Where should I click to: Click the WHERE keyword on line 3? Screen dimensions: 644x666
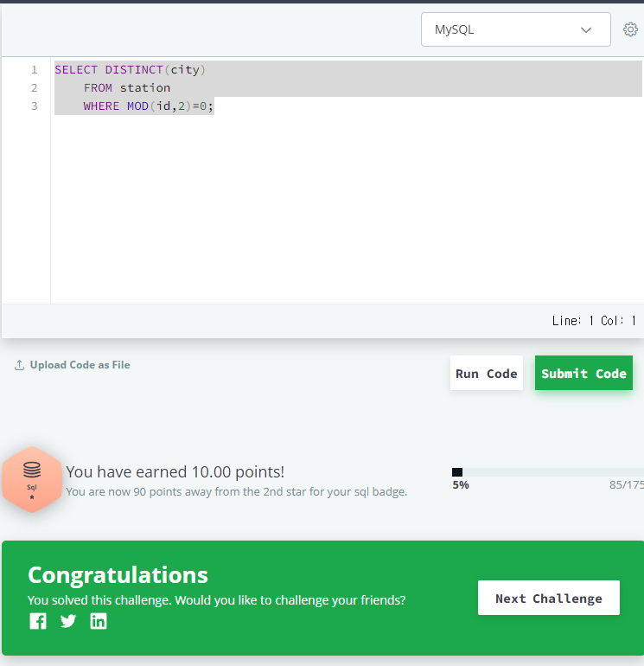point(101,106)
